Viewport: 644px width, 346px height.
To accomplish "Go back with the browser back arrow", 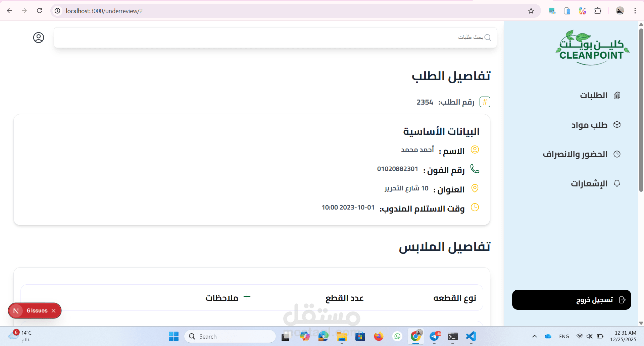I will click(x=9, y=11).
